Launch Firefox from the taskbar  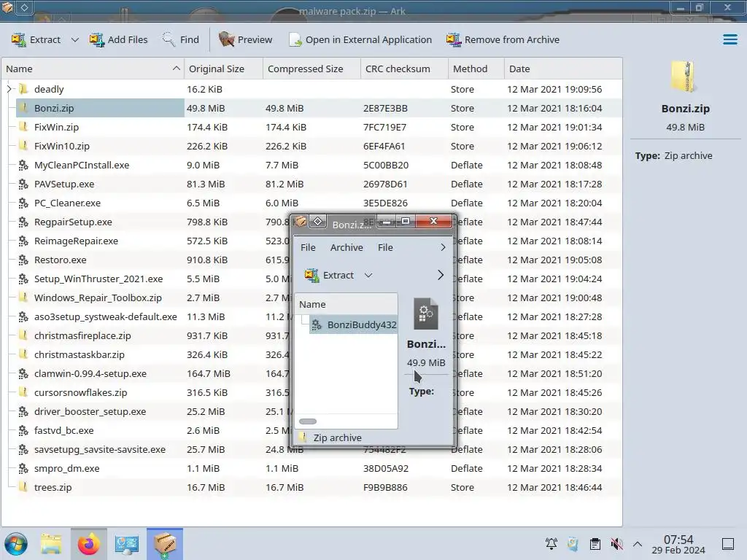[88, 544]
